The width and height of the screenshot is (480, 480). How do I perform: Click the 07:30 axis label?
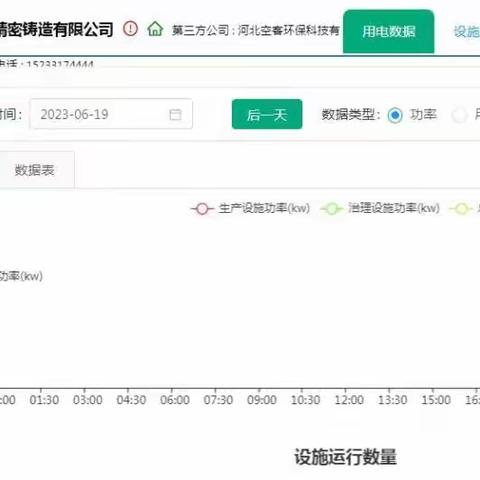[x=218, y=400]
